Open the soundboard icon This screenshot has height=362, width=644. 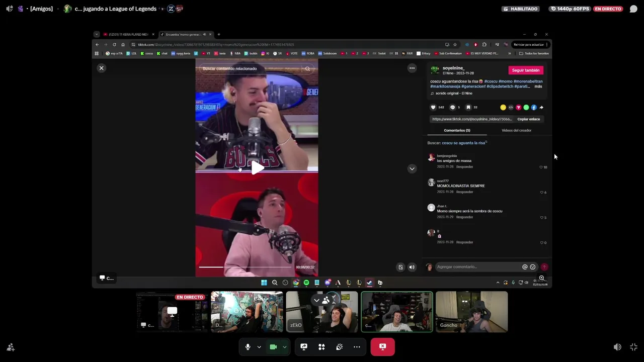pyautogui.click(x=339, y=346)
